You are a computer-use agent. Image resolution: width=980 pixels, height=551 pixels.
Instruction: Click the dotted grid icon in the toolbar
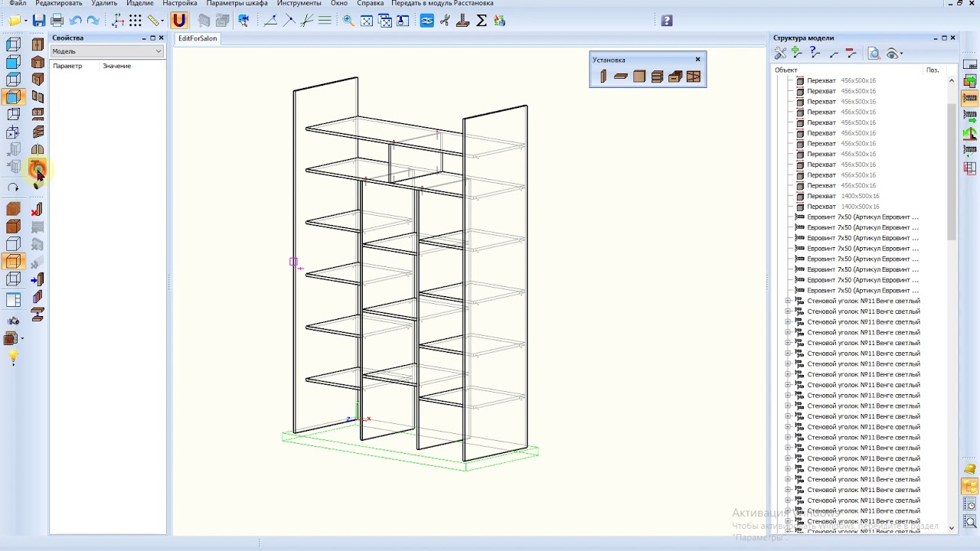[136, 21]
